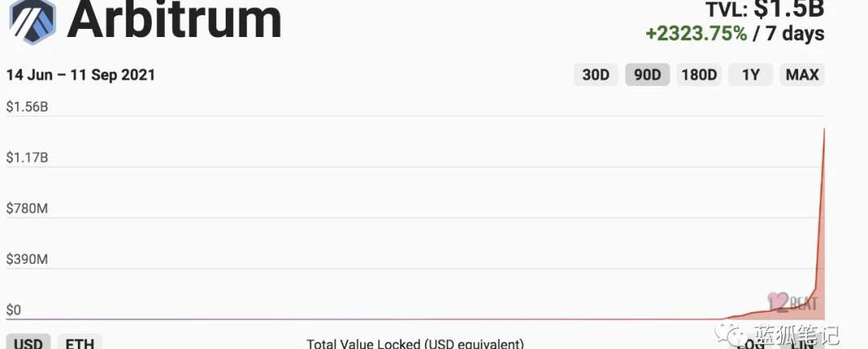Click the $1.56B axis label
The height and width of the screenshot is (349, 868).
(x=27, y=106)
